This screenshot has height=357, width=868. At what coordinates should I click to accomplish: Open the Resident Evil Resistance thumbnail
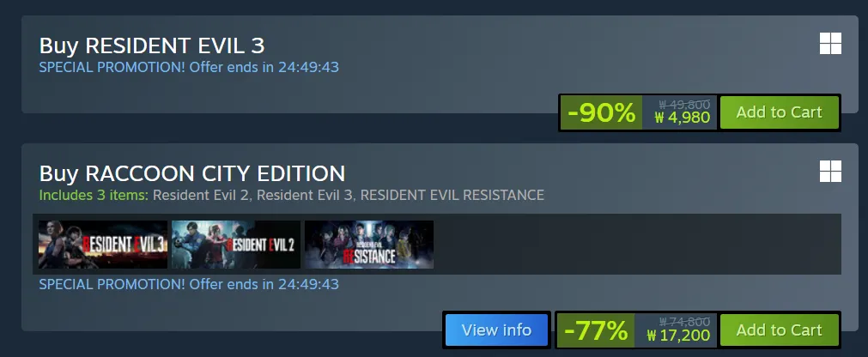pos(369,245)
